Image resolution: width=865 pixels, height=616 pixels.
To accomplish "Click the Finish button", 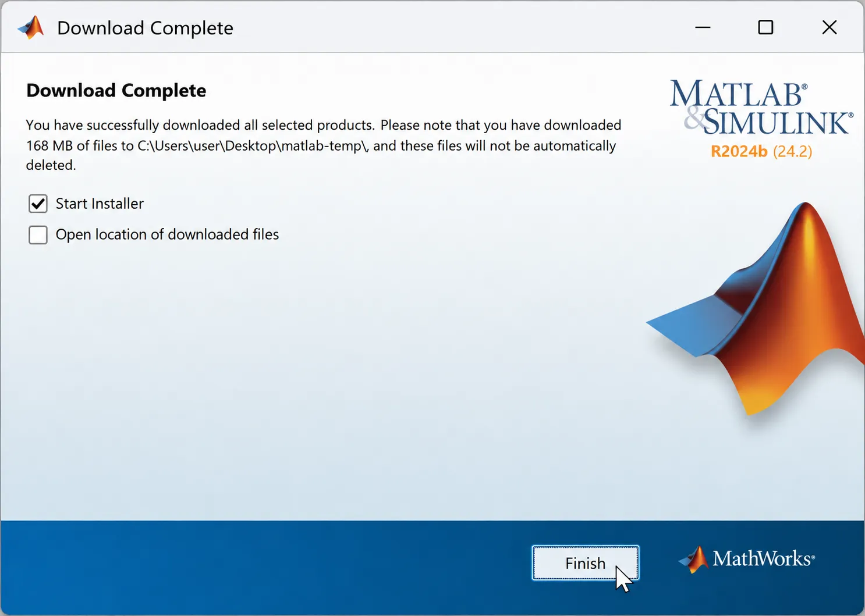I will pos(585,562).
